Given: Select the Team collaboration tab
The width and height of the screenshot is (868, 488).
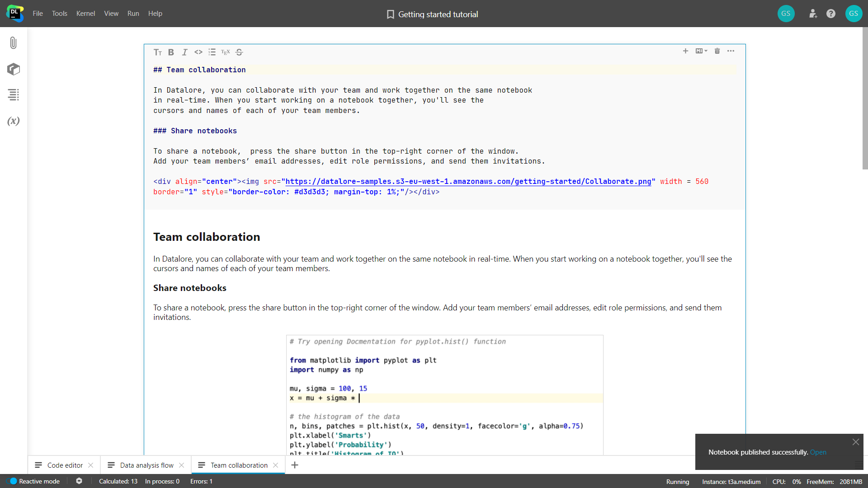Looking at the screenshot, I should pos(238,465).
